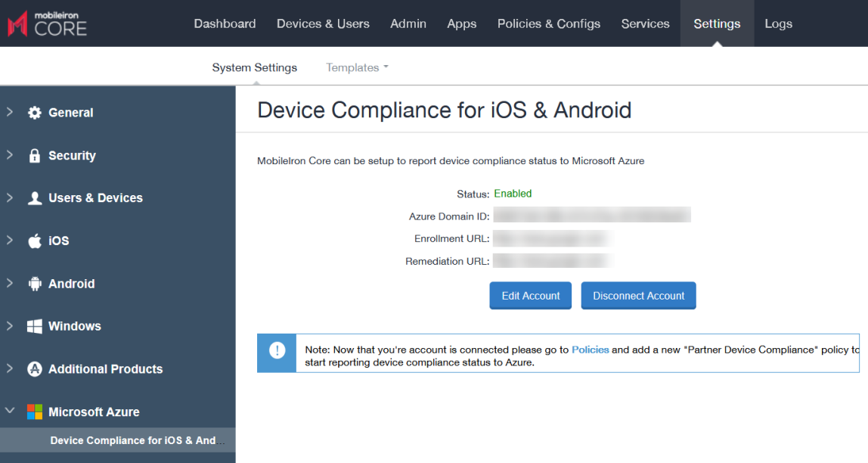Screen dimensions: 868x463
Task: Expand the Additional Products section
Action: (x=8, y=368)
